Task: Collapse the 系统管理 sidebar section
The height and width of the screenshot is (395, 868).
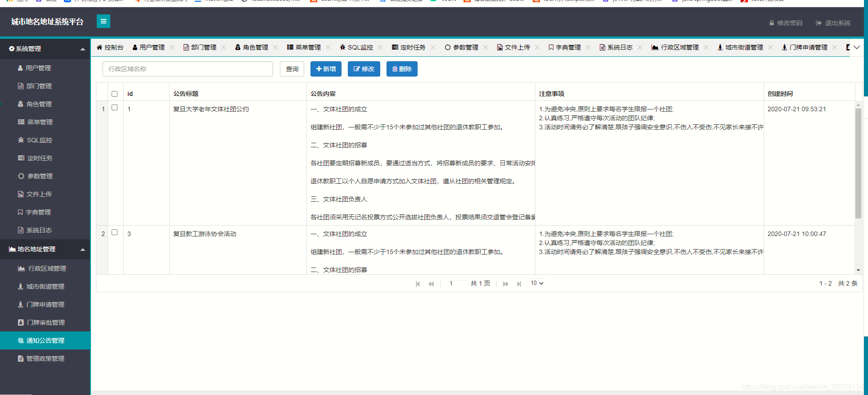Action: coord(45,49)
